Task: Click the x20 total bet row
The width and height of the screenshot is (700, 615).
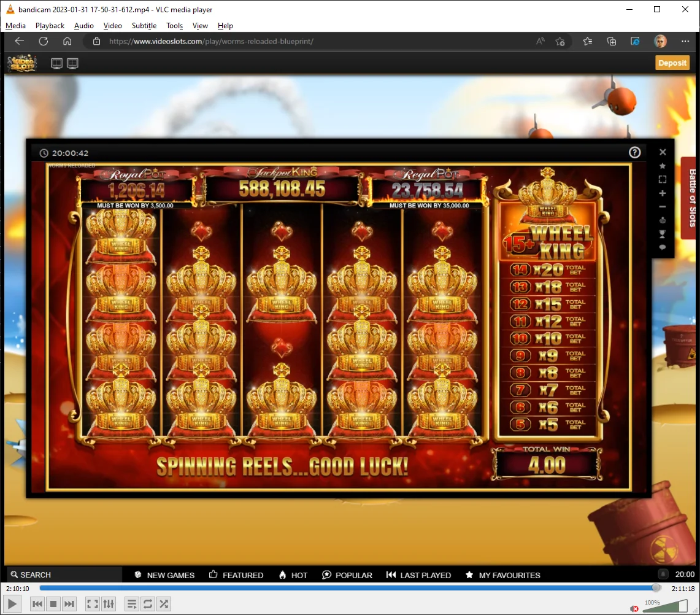Action: click(x=548, y=270)
